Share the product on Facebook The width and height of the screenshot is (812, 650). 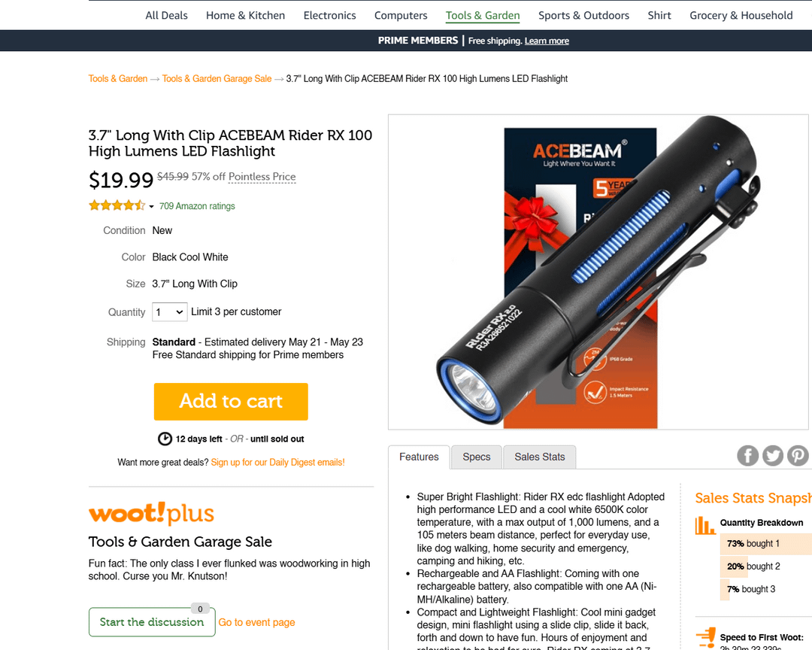point(747,456)
